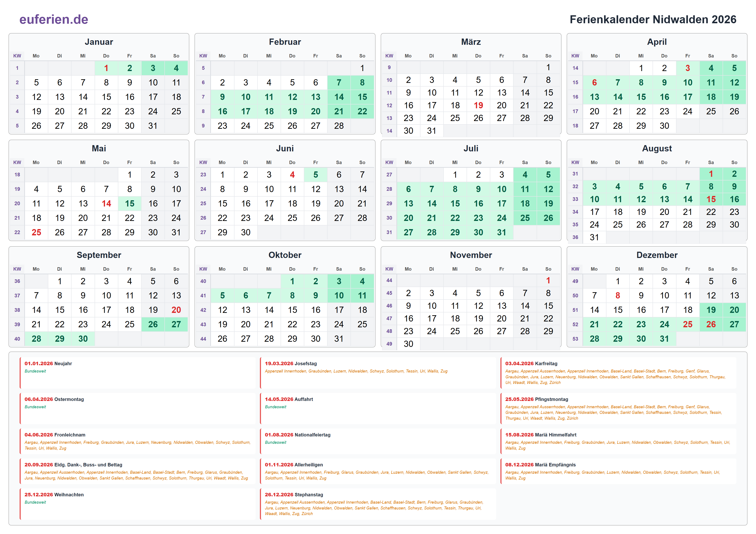Viewport: 756px width, 534px height.
Task: Click August 1 Nationalfeiertag date cell
Action: click(711, 174)
